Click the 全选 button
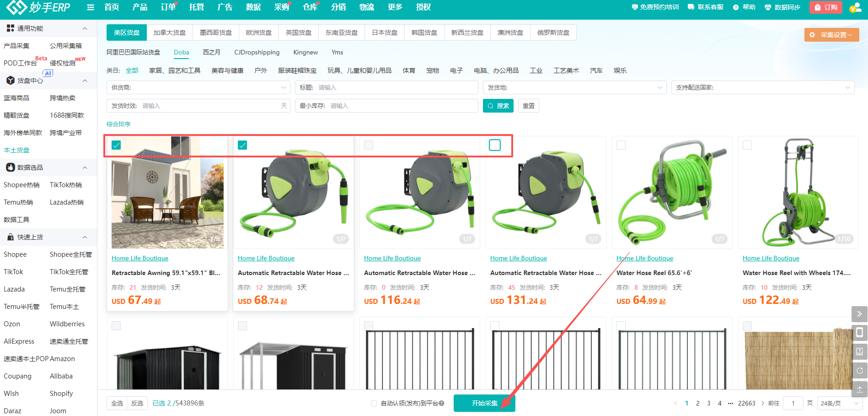The width and height of the screenshot is (868, 416). pyautogui.click(x=117, y=403)
